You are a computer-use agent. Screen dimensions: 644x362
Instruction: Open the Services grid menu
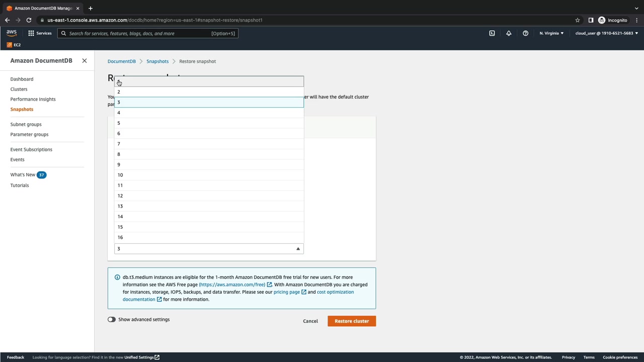pos(40,33)
